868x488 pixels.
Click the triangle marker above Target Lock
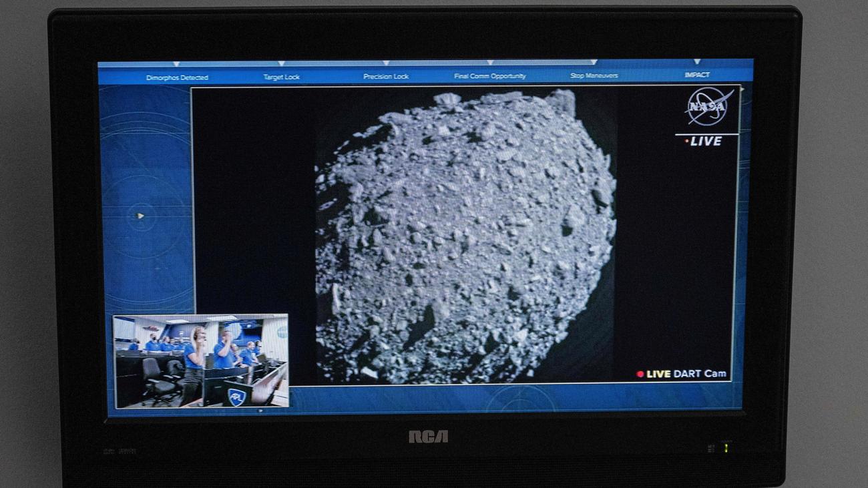281,65
